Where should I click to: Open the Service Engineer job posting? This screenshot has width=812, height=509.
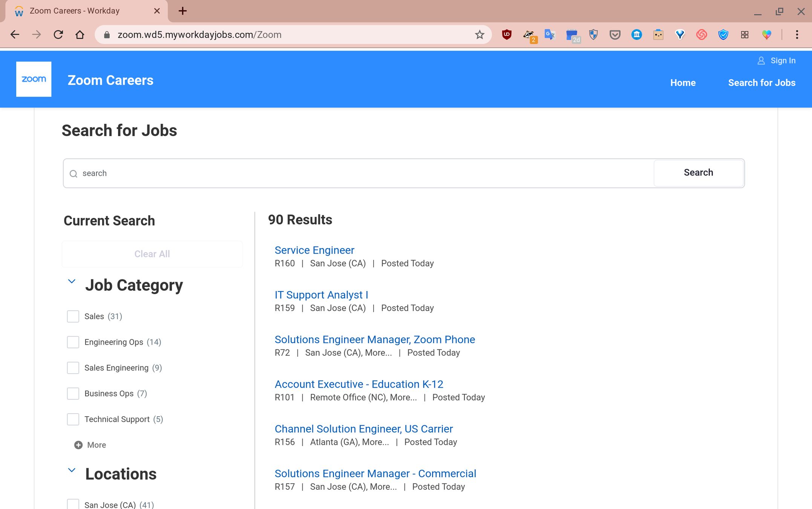[x=314, y=250]
